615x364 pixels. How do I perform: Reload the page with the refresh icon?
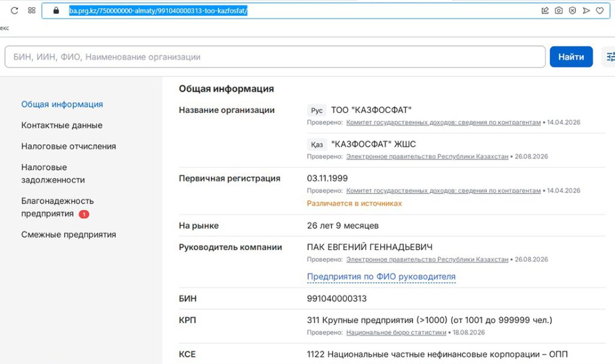click(14, 11)
